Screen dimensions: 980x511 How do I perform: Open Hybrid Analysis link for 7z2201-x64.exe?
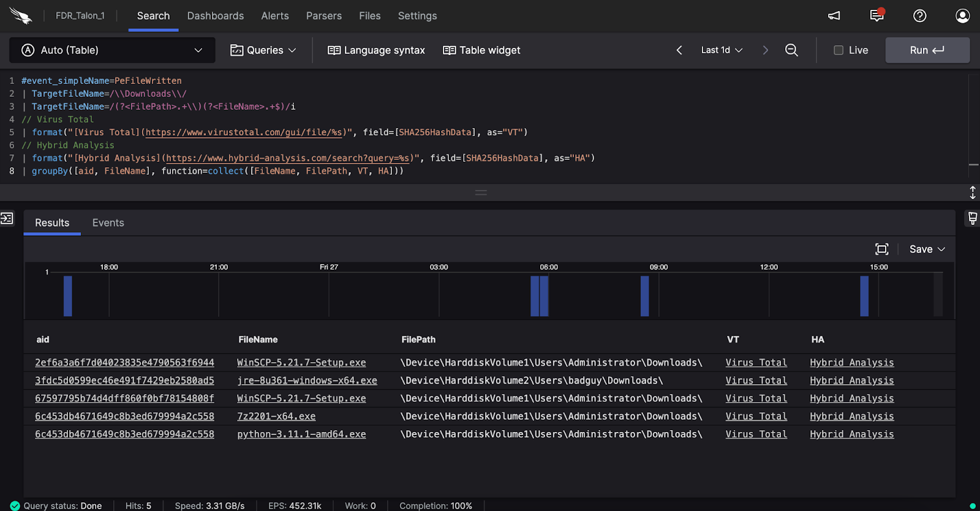click(852, 416)
